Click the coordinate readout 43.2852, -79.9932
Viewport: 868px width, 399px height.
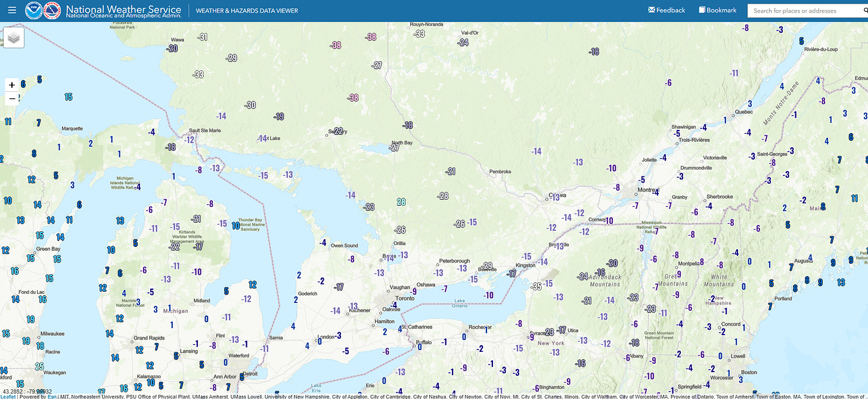tap(27, 392)
